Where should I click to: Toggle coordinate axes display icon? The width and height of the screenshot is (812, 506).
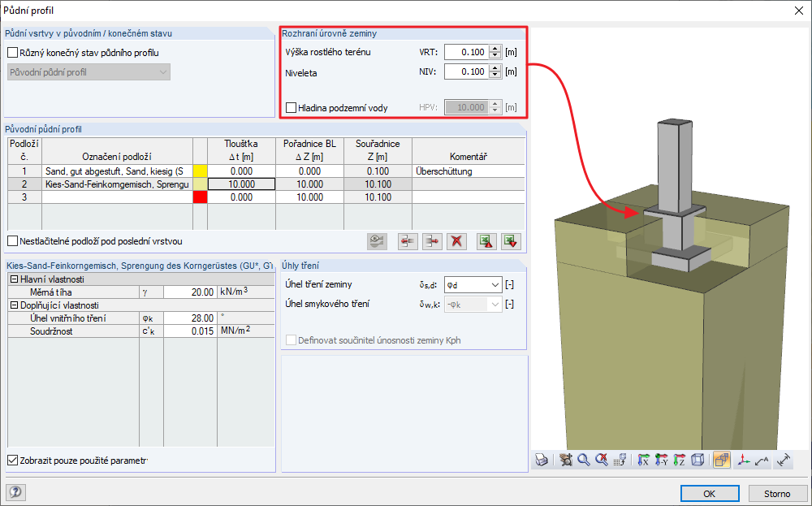(x=744, y=460)
